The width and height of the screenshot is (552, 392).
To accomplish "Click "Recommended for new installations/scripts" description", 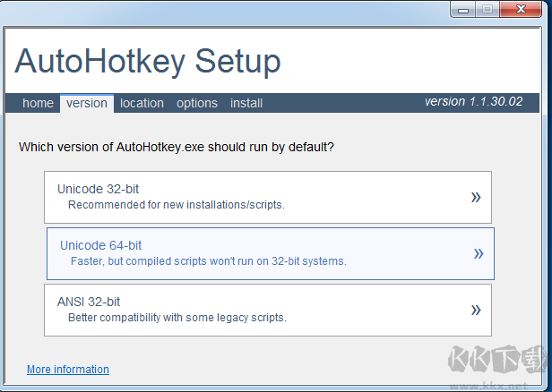I will coord(176,205).
